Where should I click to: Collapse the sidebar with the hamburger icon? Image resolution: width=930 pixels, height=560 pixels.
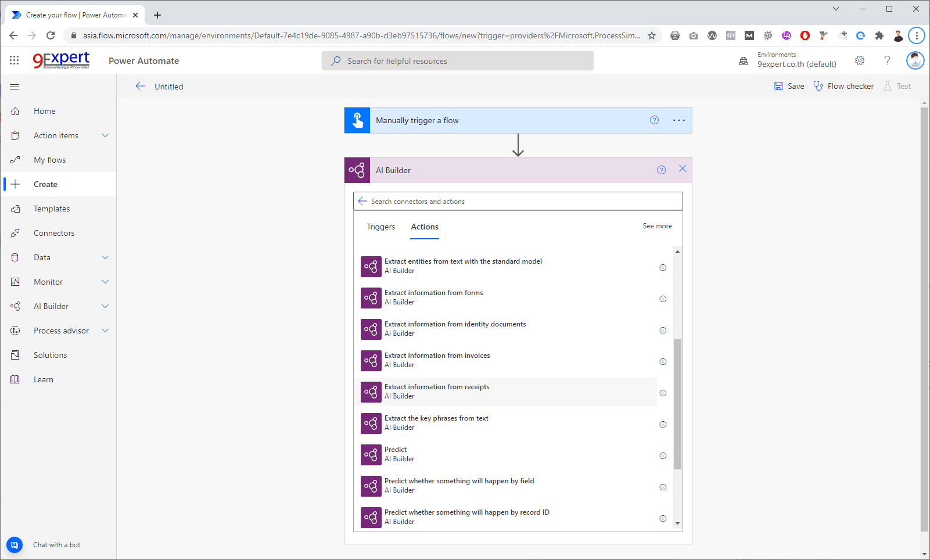click(15, 87)
